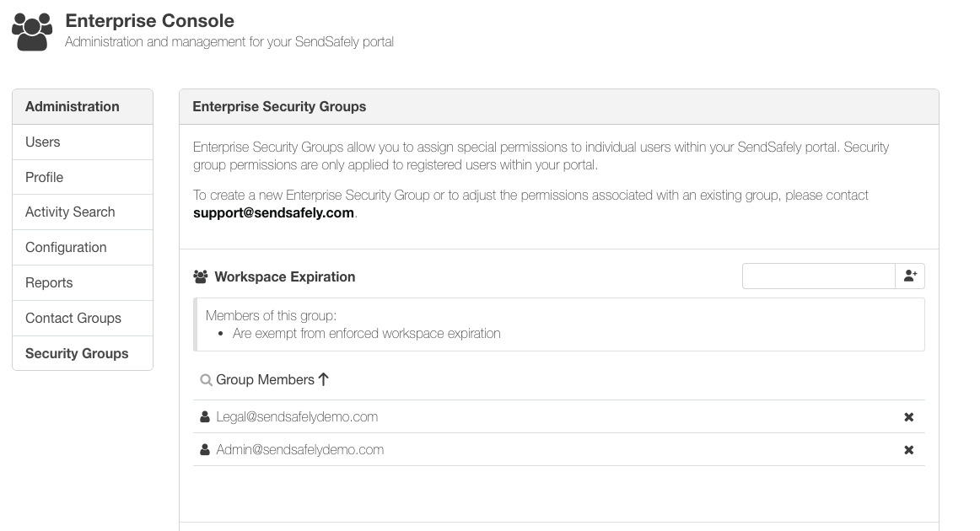Click the user icon beside Admin@sendsafelydemo.com

point(204,450)
